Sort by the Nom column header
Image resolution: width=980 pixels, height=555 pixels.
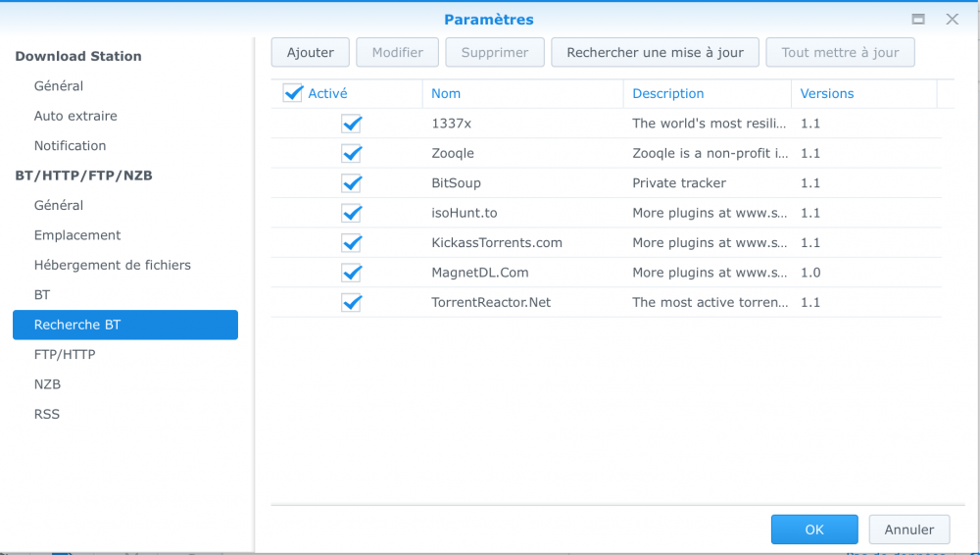click(x=446, y=94)
